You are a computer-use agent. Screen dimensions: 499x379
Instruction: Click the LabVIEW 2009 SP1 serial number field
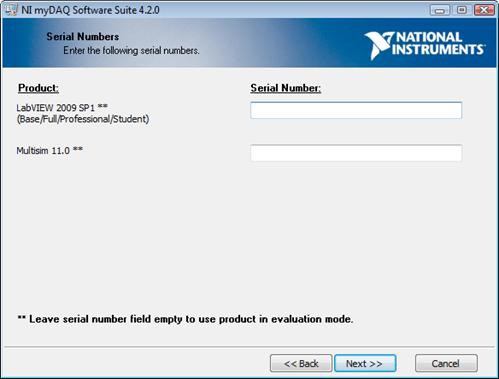pos(356,110)
